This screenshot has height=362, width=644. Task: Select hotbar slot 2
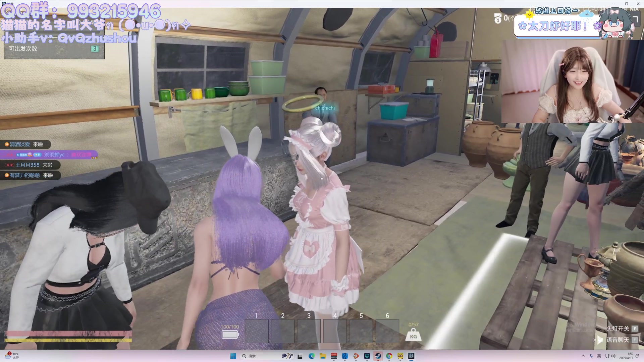[x=283, y=331]
